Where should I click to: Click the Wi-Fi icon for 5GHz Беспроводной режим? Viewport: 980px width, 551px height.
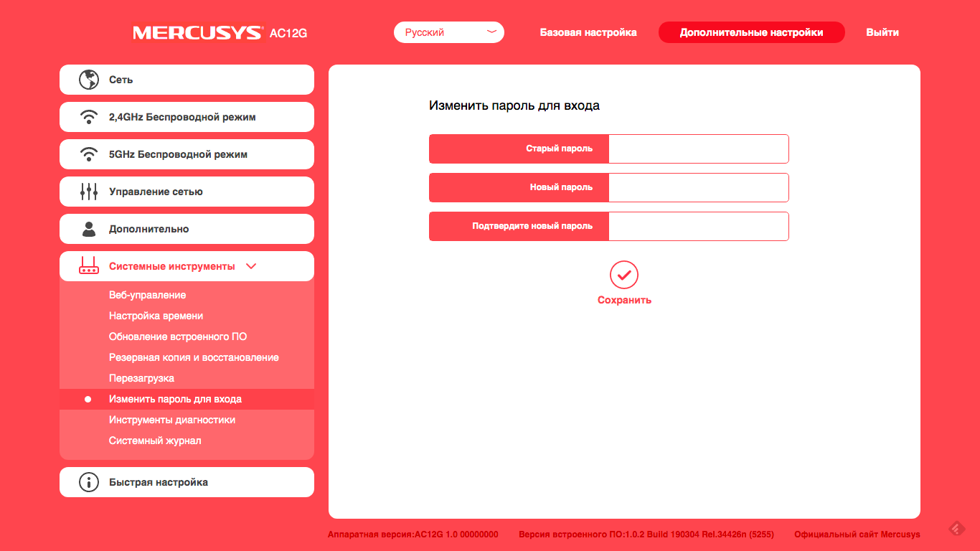[x=88, y=154]
